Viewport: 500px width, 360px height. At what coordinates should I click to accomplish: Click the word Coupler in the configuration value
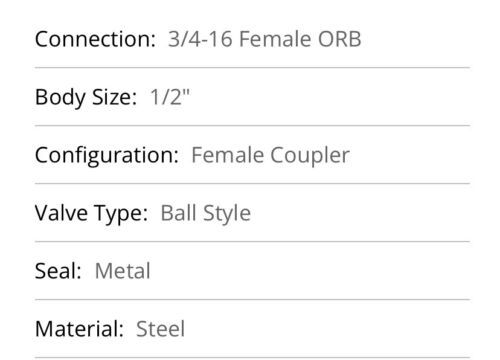point(310,156)
